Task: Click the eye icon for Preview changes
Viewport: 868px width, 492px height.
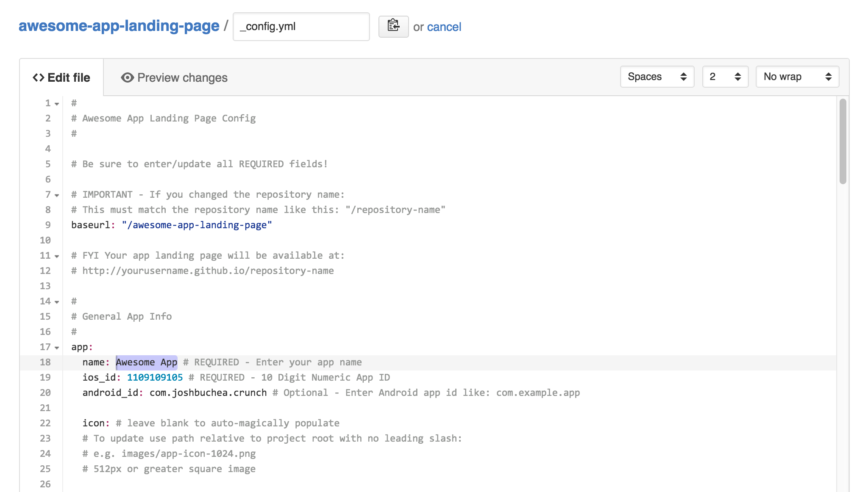Action: point(127,77)
